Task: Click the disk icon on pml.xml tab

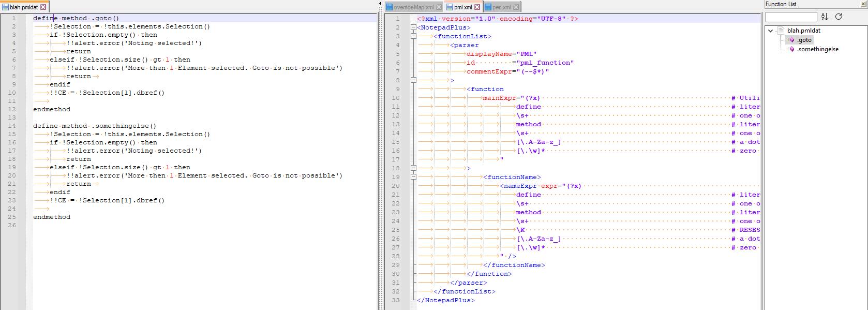Action: [x=450, y=7]
